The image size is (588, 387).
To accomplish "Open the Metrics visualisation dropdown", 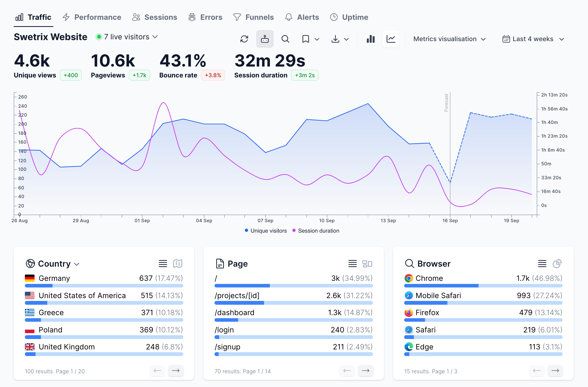I will (x=449, y=39).
